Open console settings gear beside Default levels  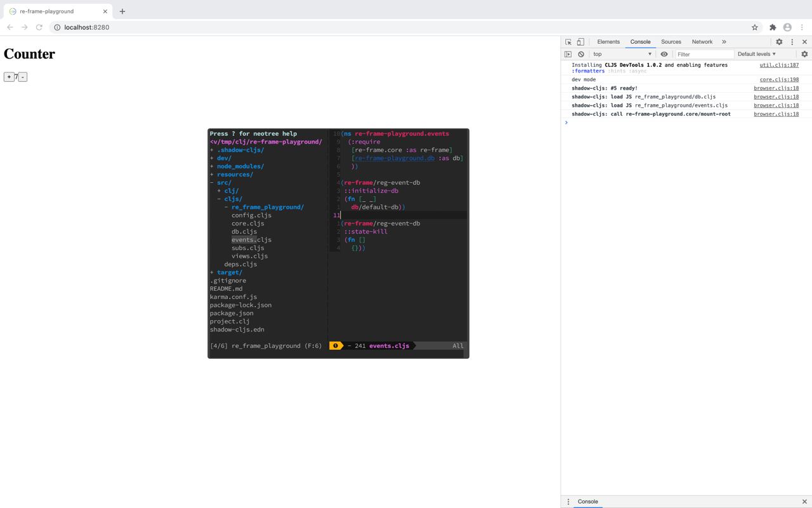coord(804,54)
